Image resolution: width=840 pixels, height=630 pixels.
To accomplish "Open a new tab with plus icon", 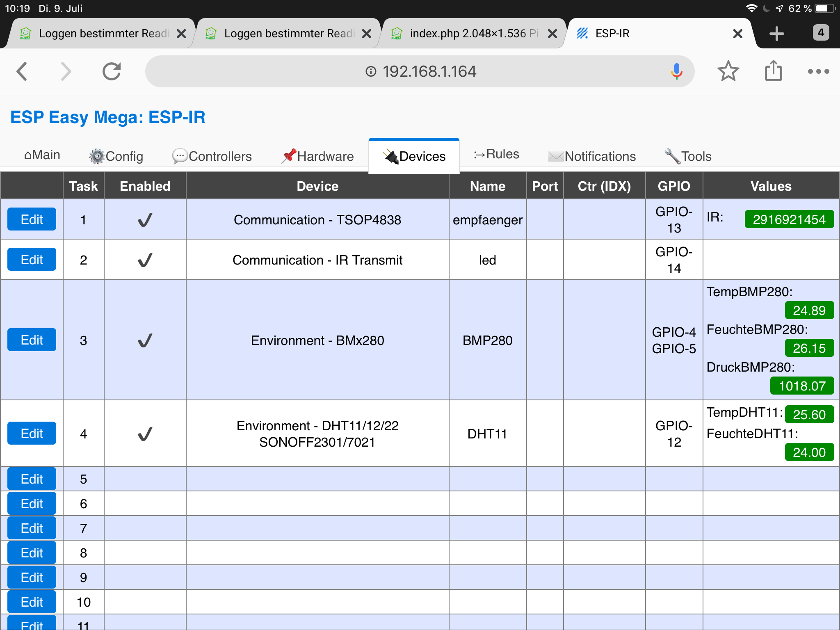I will click(x=776, y=34).
